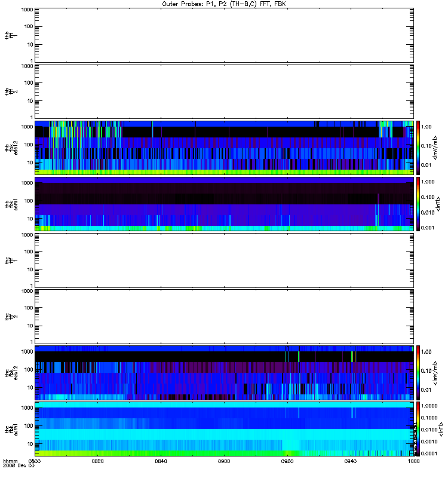This screenshot has width=448, height=478.
Task: Click the '0.001' value on thb scm1 colorbar
Action: [428, 228]
